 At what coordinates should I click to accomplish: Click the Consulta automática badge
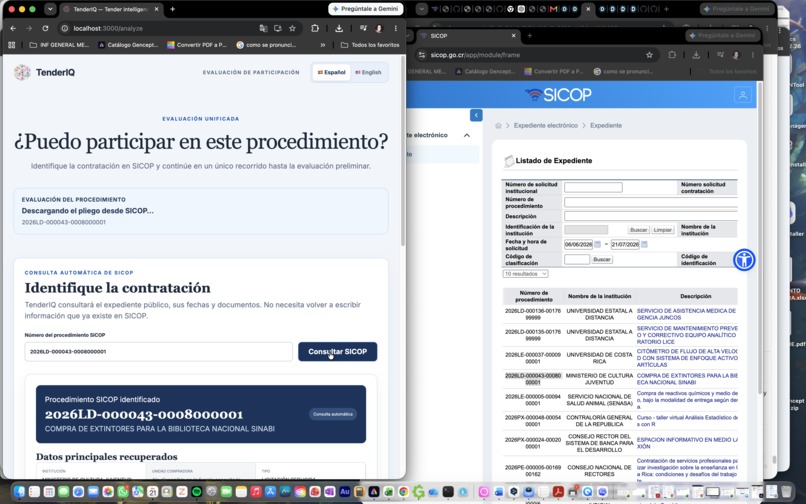[x=333, y=414]
